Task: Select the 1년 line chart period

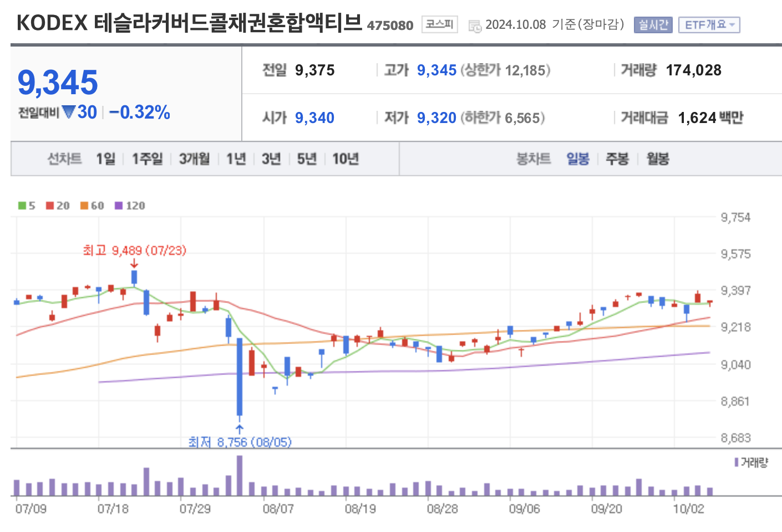Action: point(236,159)
